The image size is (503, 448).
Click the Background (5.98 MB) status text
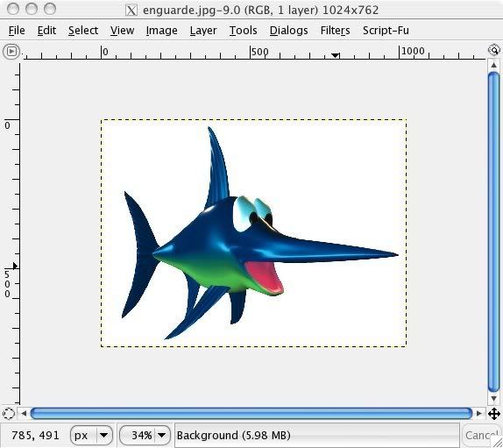click(233, 436)
